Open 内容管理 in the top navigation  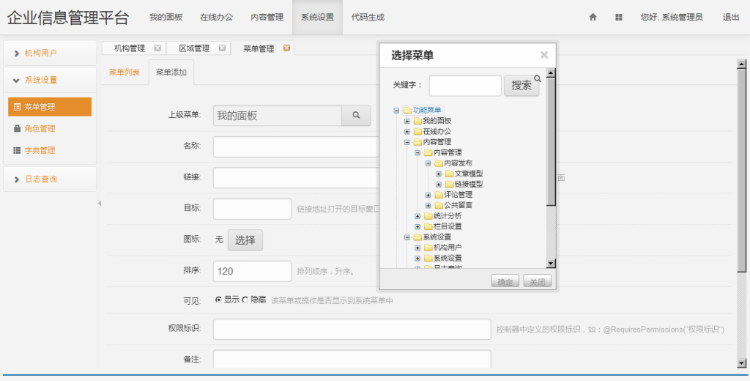coord(267,17)
